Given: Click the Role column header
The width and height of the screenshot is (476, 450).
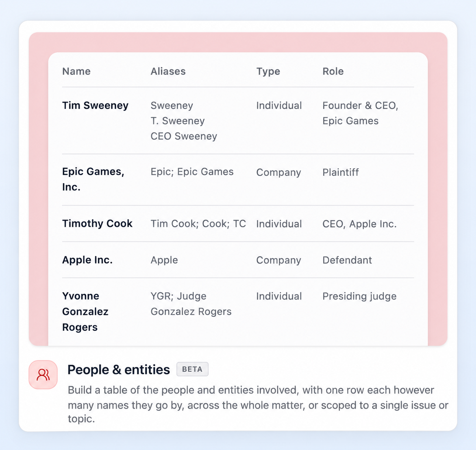Looking at the screenshot, I should (333, 71).
